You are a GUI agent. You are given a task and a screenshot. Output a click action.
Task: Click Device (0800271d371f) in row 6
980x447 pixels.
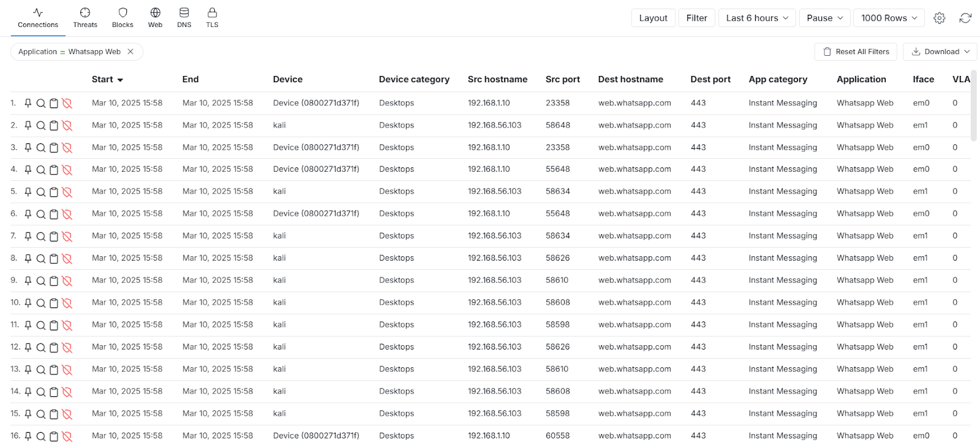pyautogui.click(x=316, y=213)
